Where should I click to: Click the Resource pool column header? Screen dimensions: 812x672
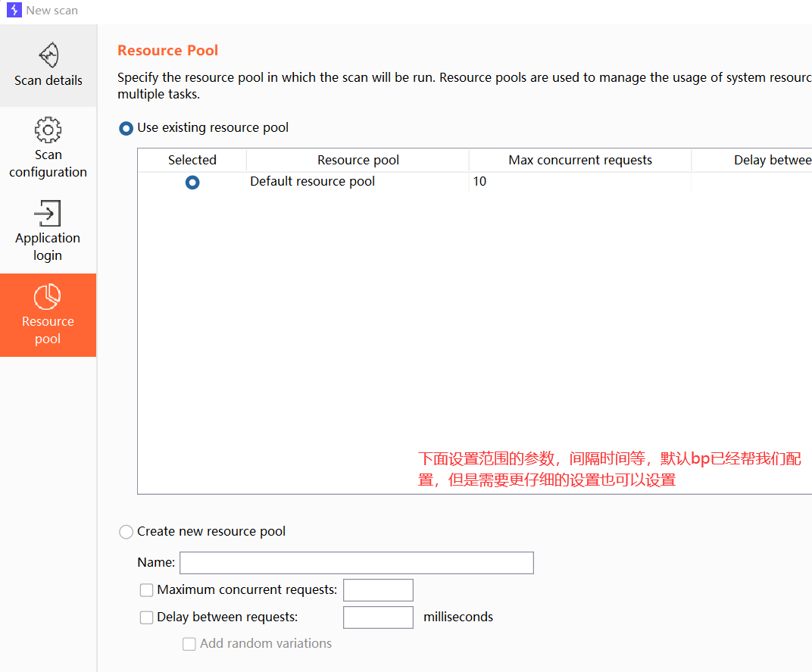358,160
